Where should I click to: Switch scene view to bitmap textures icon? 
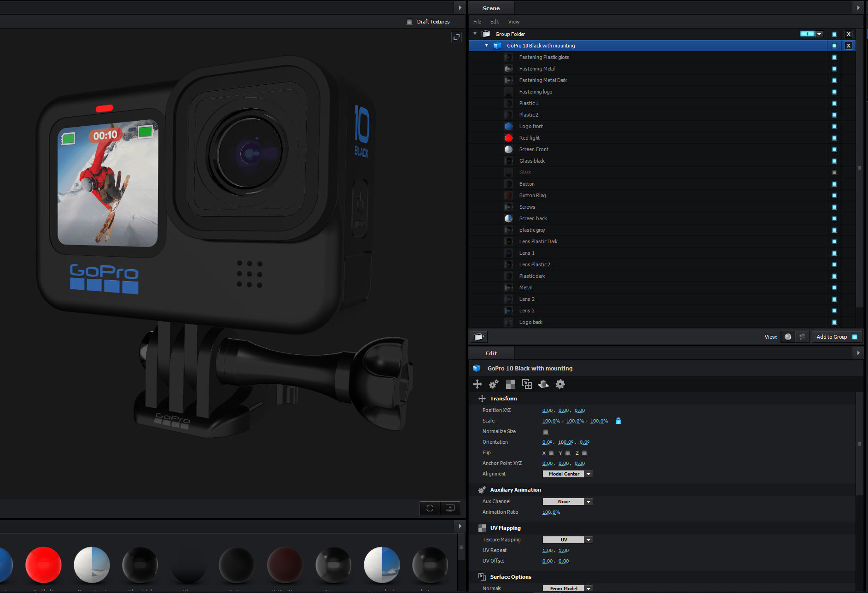pos(802,337)
